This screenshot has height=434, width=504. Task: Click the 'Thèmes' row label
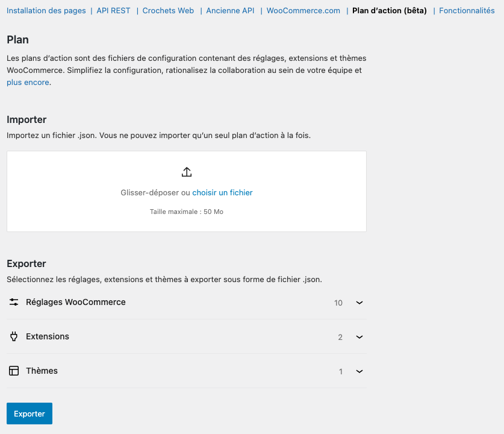pyautogui.click(x=42, y=371)
